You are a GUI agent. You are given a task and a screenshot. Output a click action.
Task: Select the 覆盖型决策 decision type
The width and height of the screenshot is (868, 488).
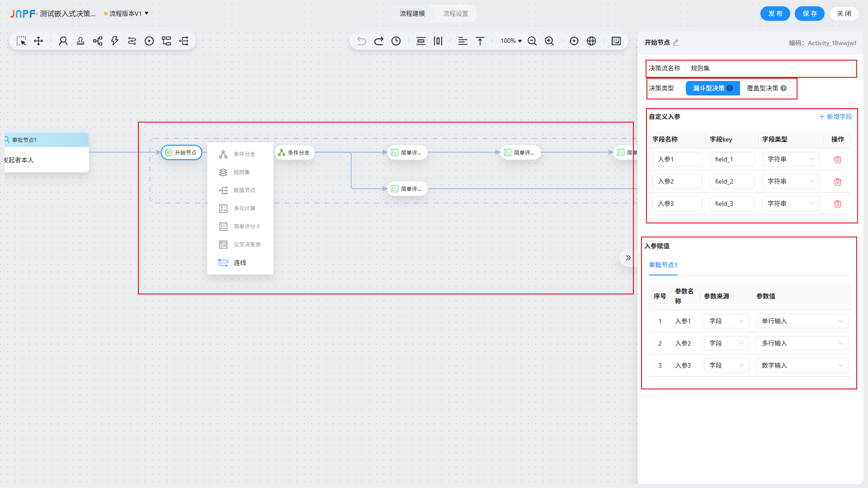click(x=766, y=88)
